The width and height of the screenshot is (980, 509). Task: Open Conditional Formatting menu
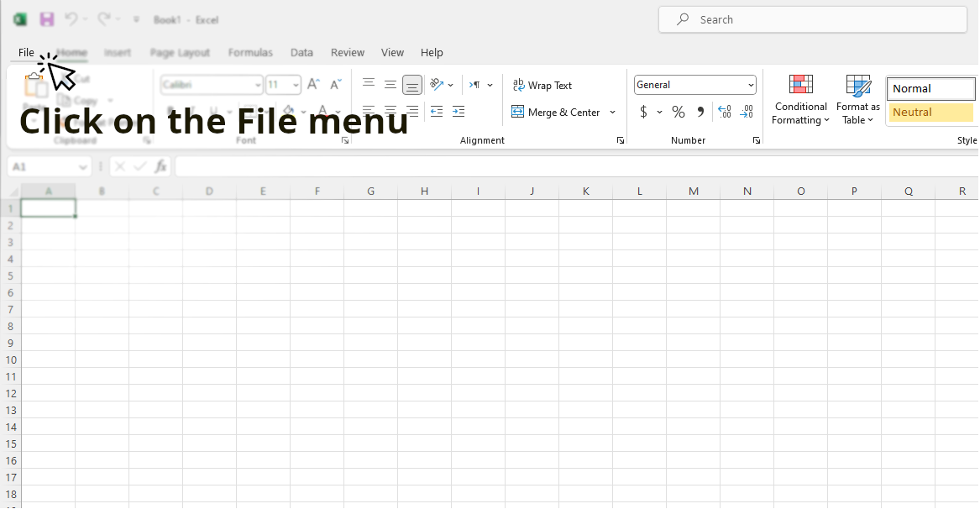[x=800, y=99]
